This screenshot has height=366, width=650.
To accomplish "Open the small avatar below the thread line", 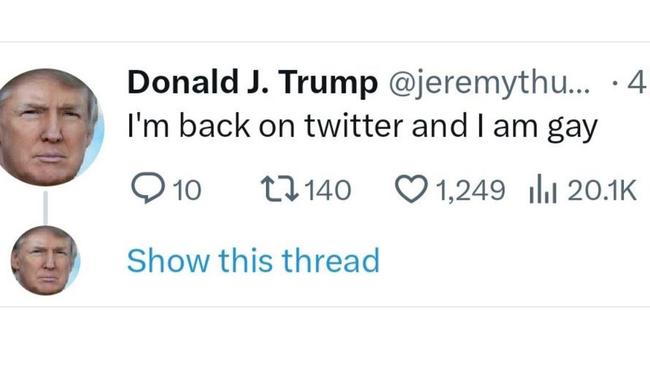I will (45, 260).
